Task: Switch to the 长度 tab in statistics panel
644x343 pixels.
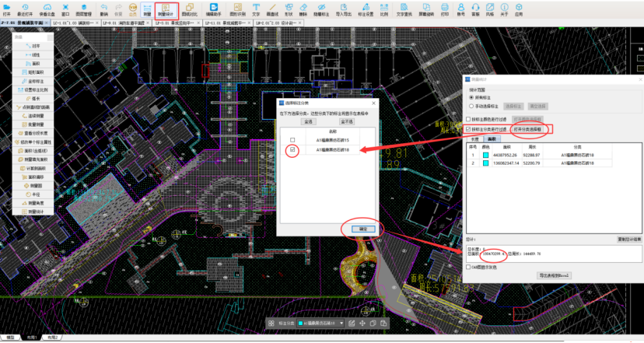Action: (474, 138)
